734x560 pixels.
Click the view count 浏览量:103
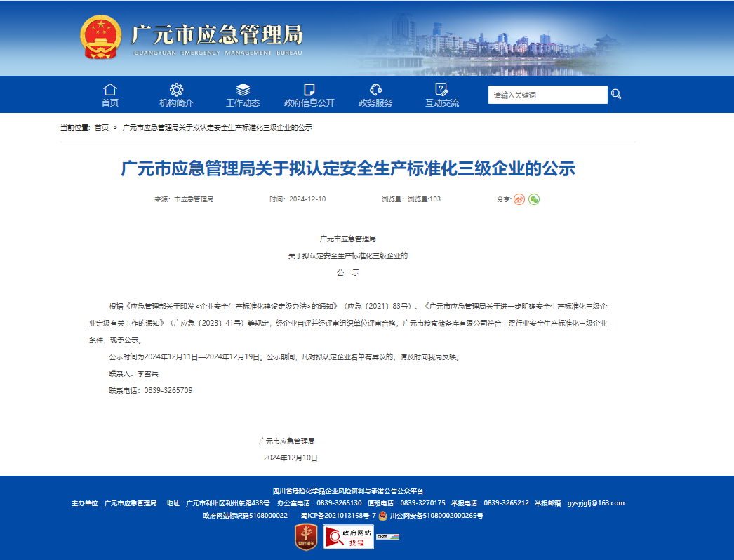tap(424, 199)
